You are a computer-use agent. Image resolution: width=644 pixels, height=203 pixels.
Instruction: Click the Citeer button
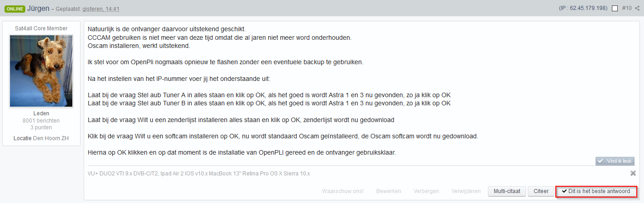(x=541, y=191)
